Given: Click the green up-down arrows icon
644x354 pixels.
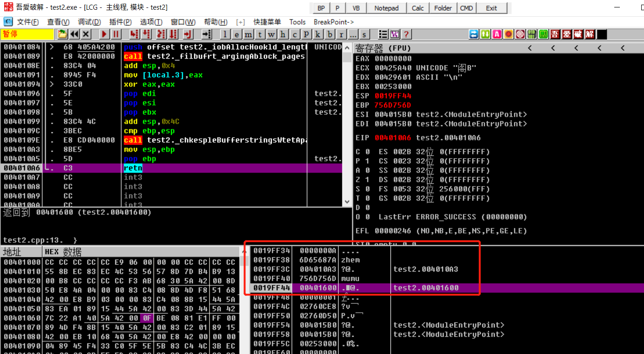Looking at the screenshot, I should pyautogui.click(x=485, y=34).
